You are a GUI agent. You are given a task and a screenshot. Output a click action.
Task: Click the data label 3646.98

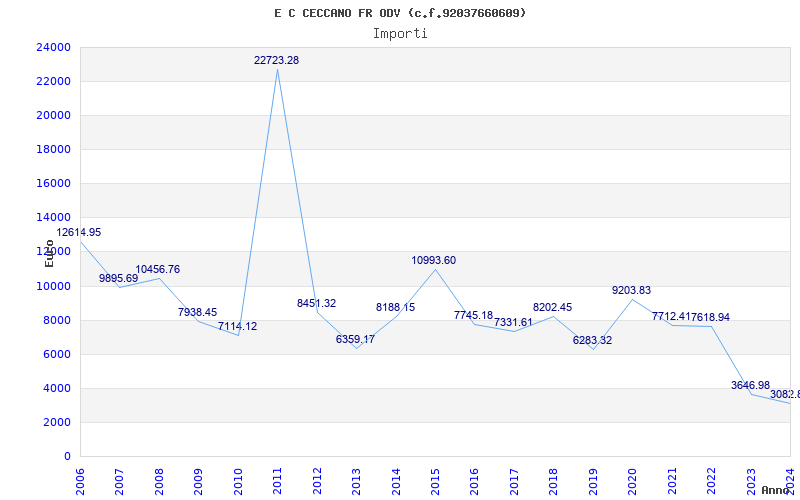click(x=751, y=385)
